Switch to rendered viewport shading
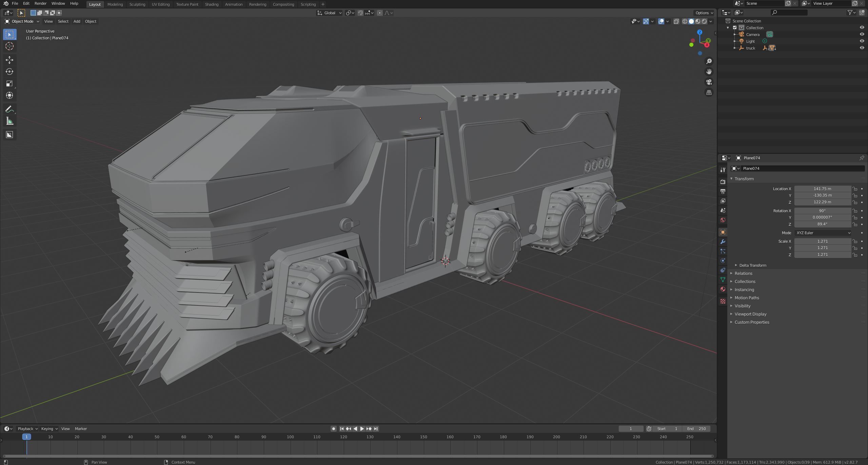 coord(704,21)
